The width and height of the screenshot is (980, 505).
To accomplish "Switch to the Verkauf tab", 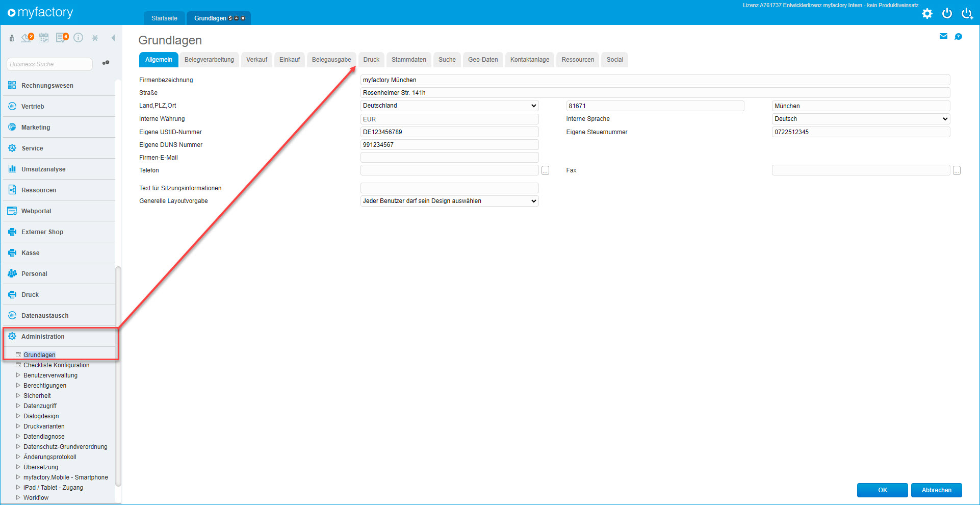I will point(256,60).
